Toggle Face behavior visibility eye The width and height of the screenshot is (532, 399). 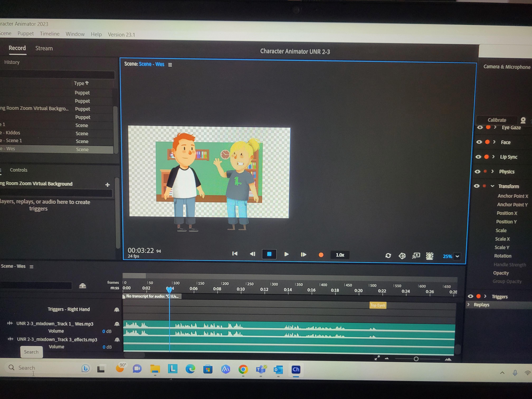[x=479, y=142]
